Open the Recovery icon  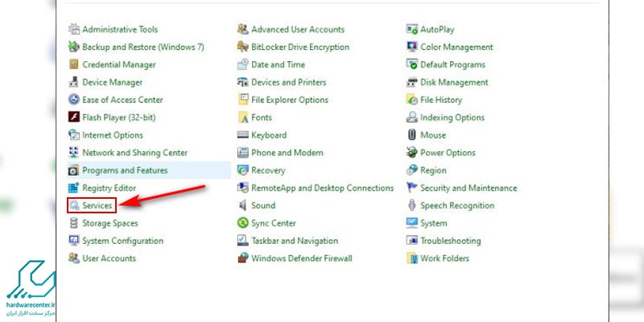click(x=243, y=171)
